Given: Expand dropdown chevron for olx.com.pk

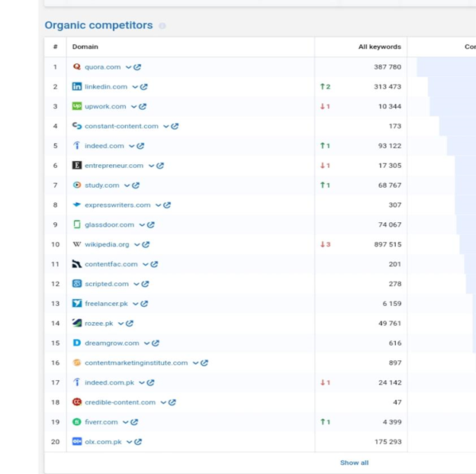Looking at the screenshot, I should pyautogui.click(x=130, y=442).
